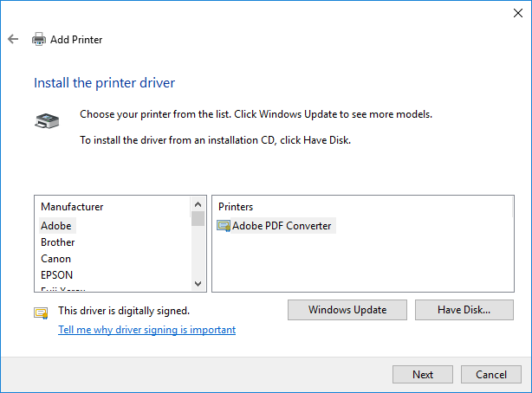Choose Canon as the manufacturer

click(56, 259)
